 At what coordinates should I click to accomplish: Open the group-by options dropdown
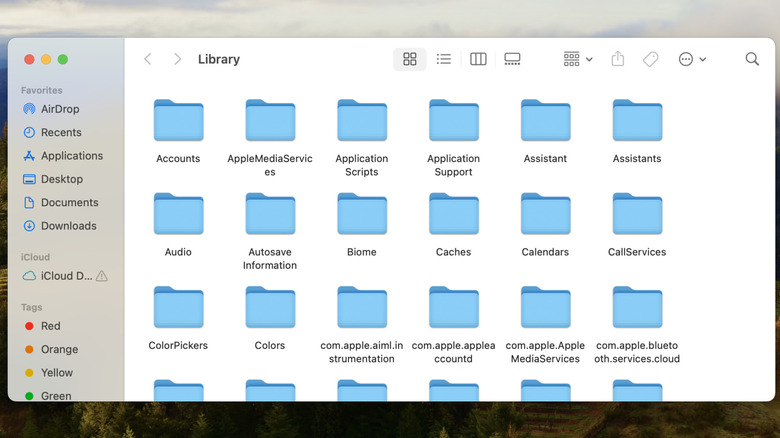(577, 59)
